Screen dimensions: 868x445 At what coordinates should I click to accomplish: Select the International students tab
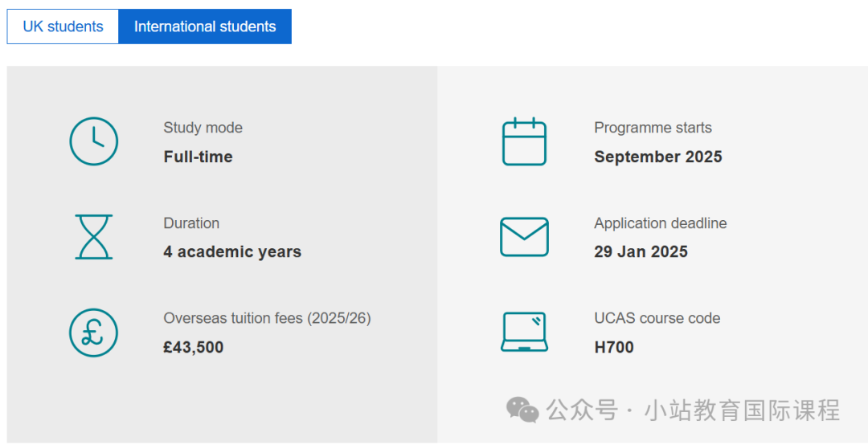[x=205, y=27]
